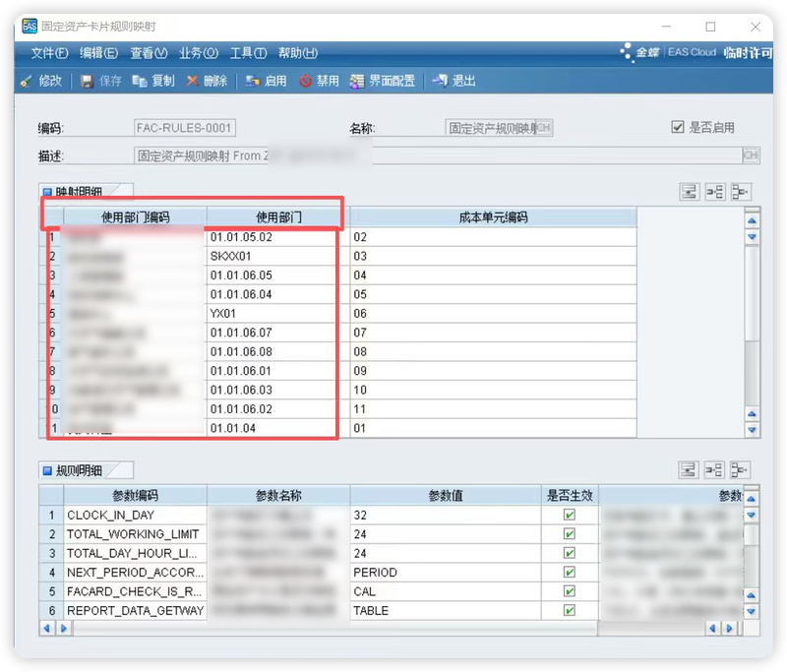The height and width of the screenshot is (672, 787).
Task: Select the REPORT_DATA_GETWAY parameter cell
Action: click(135, 610)
